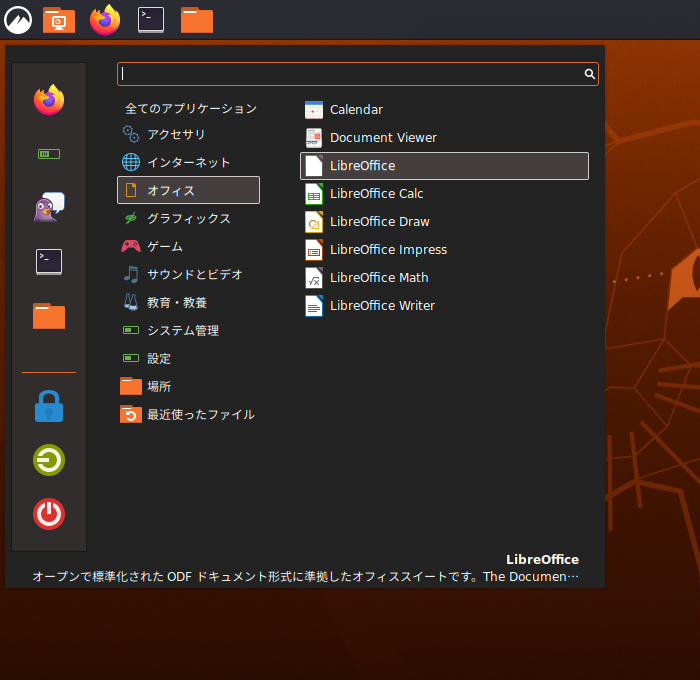The image size is (700, 680).
Task: Click the red power off icon
Action: (49, 514)
